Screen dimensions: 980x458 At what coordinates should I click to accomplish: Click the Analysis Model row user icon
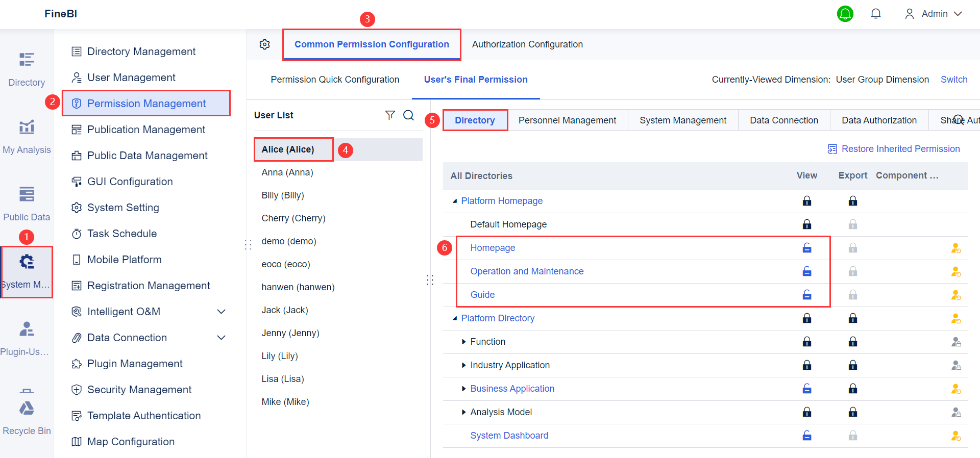click(956, 413)
